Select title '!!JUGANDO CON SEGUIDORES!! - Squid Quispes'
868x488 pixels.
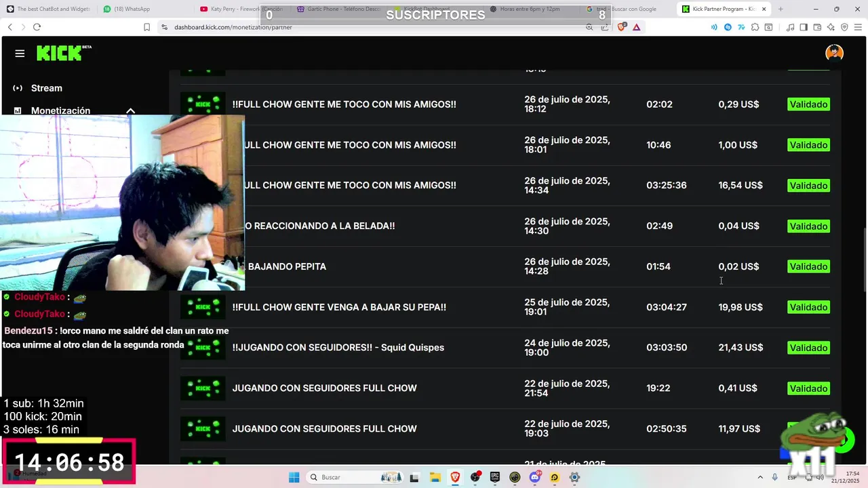[x=338, y=348]
